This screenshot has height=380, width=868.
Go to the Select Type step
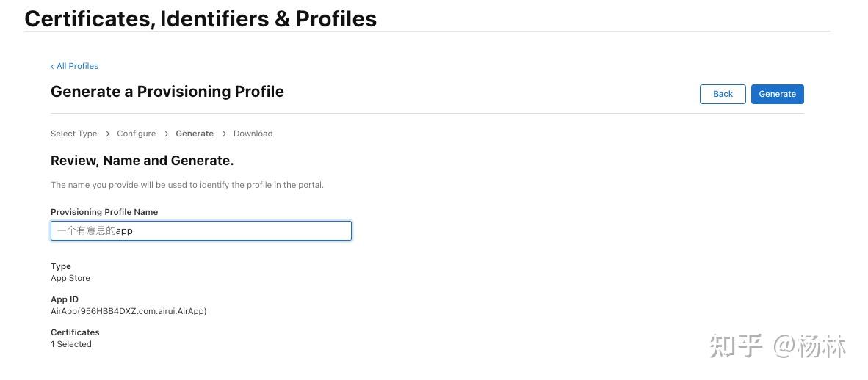73,134
